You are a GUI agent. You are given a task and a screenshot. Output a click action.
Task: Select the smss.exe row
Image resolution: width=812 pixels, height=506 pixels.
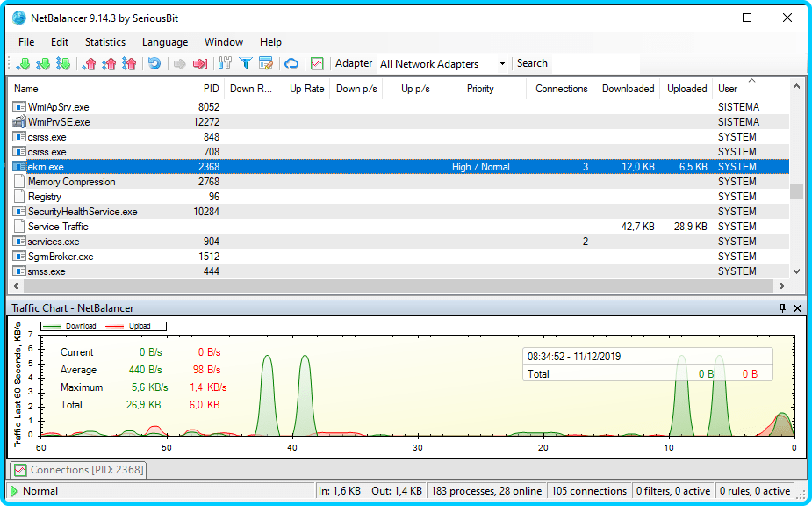point(399,271)
